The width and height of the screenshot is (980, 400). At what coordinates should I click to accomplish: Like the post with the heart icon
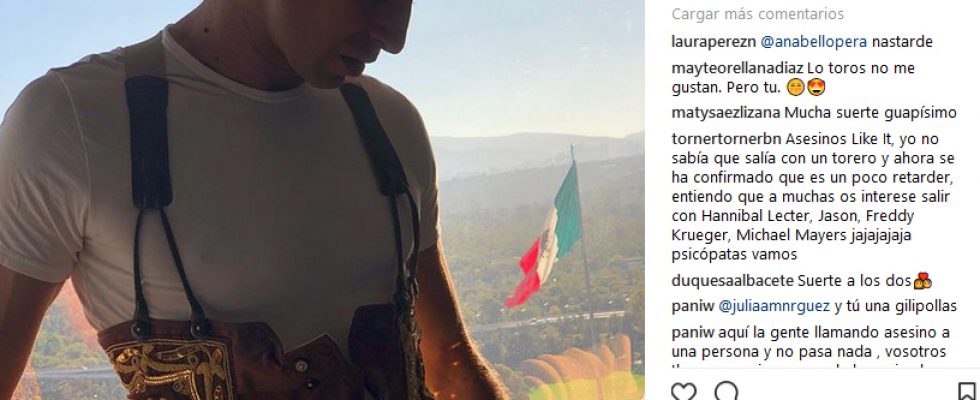(683, 392)
